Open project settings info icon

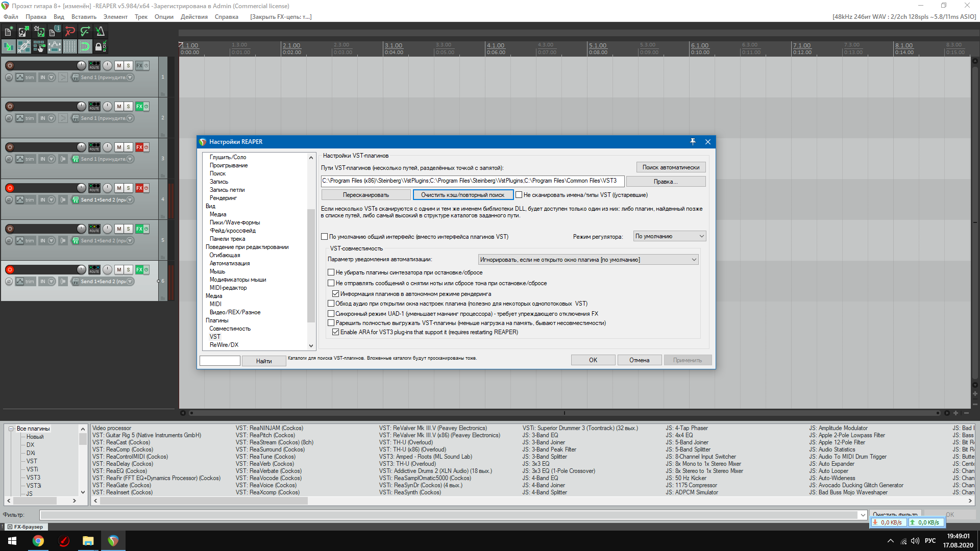coord(54,32)
